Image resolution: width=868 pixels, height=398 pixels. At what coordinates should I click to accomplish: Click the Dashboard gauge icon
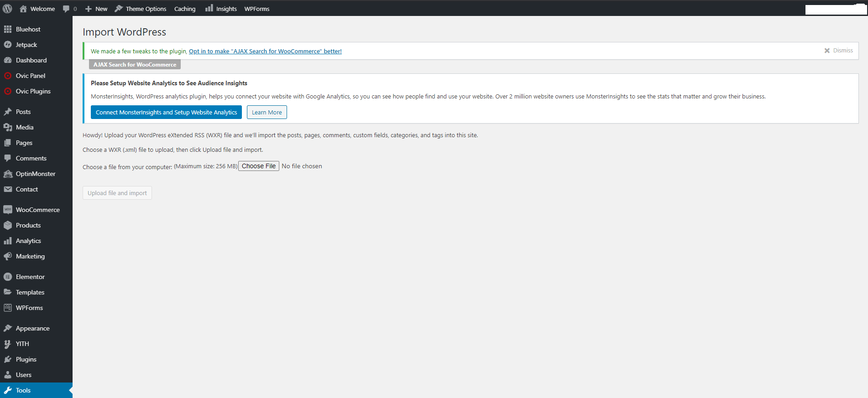point(8,60)
